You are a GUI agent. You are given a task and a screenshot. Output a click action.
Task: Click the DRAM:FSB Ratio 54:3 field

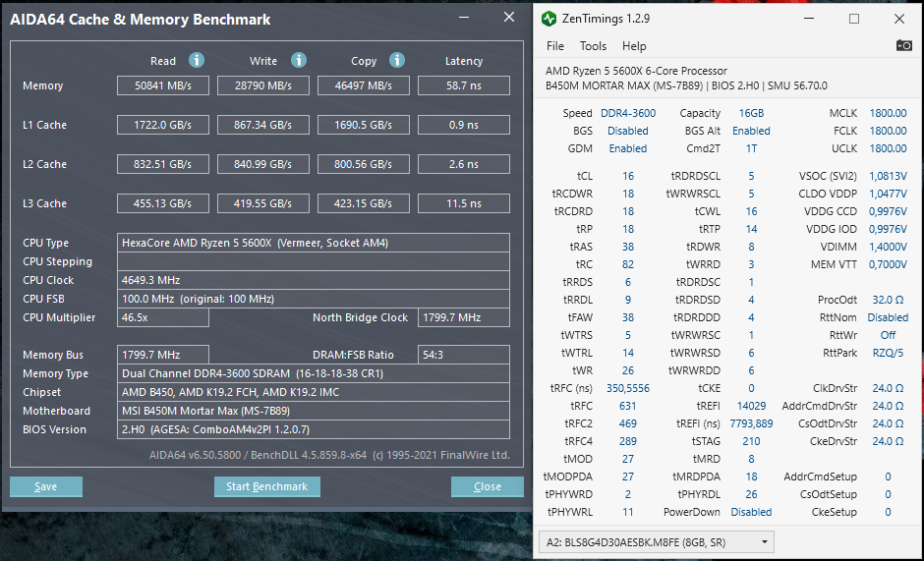click(464, 355)
